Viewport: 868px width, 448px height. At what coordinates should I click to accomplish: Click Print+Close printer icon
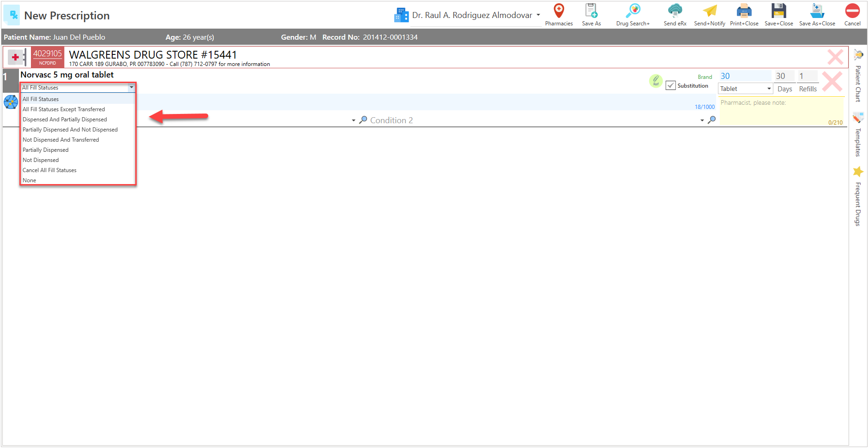coord(744,15)
